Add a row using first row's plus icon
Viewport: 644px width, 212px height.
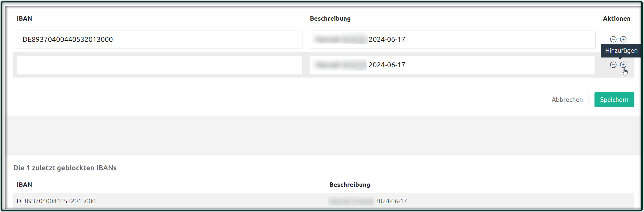point(623,39)
